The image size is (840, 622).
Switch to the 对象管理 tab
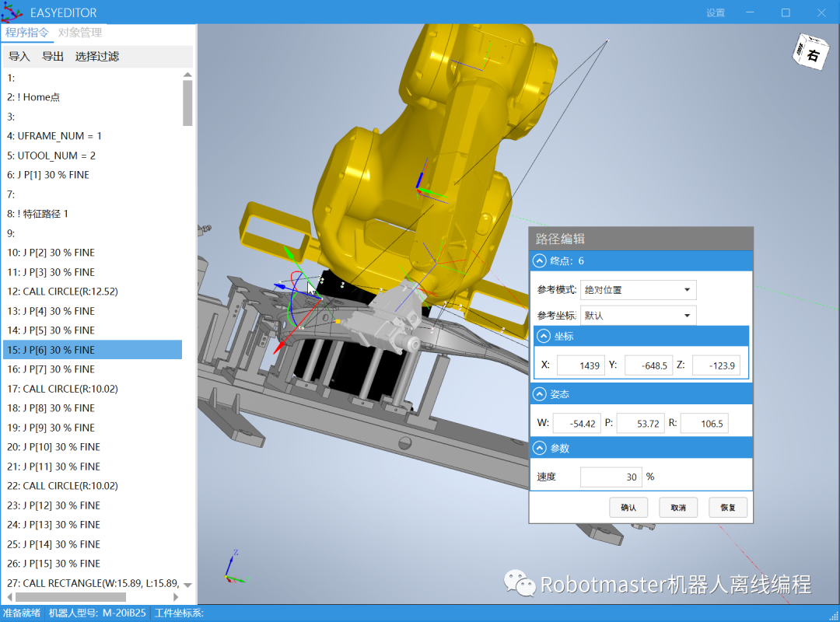click(80, 33)
